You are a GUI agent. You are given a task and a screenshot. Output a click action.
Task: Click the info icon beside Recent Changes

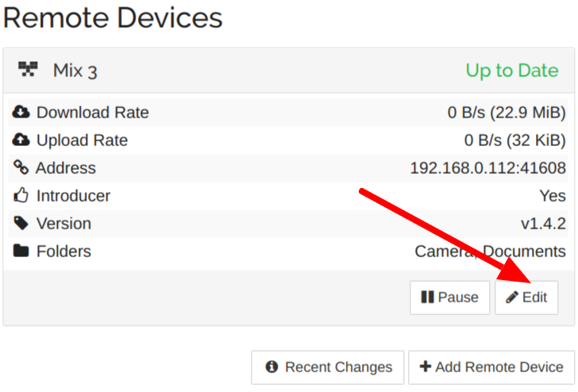(x=272, y=367)
